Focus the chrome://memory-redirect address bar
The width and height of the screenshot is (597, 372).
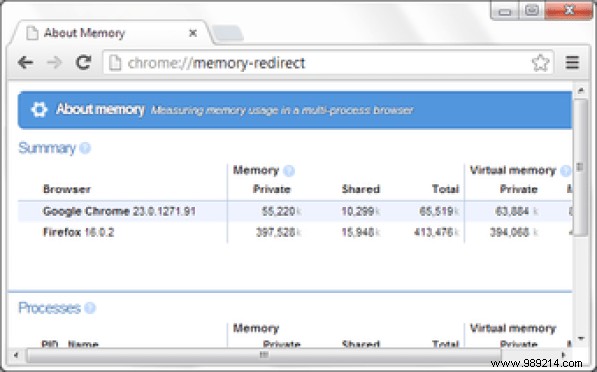[327, 63]
